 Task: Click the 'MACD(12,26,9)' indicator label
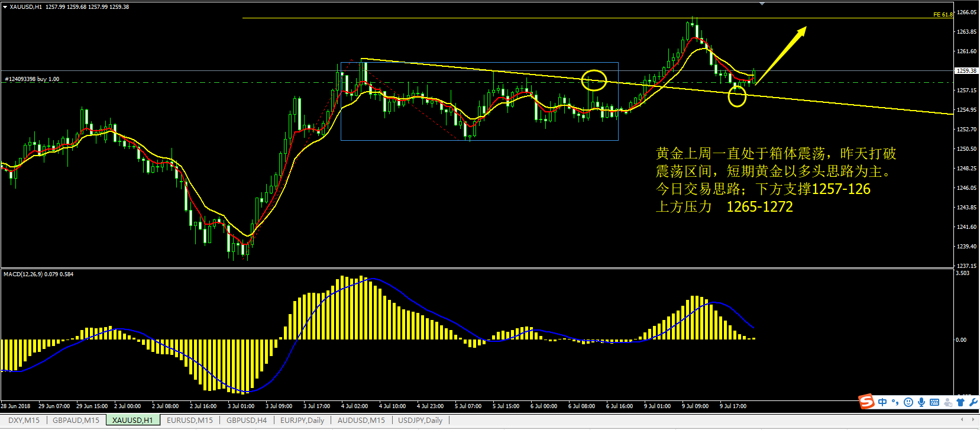coord(23,274)
